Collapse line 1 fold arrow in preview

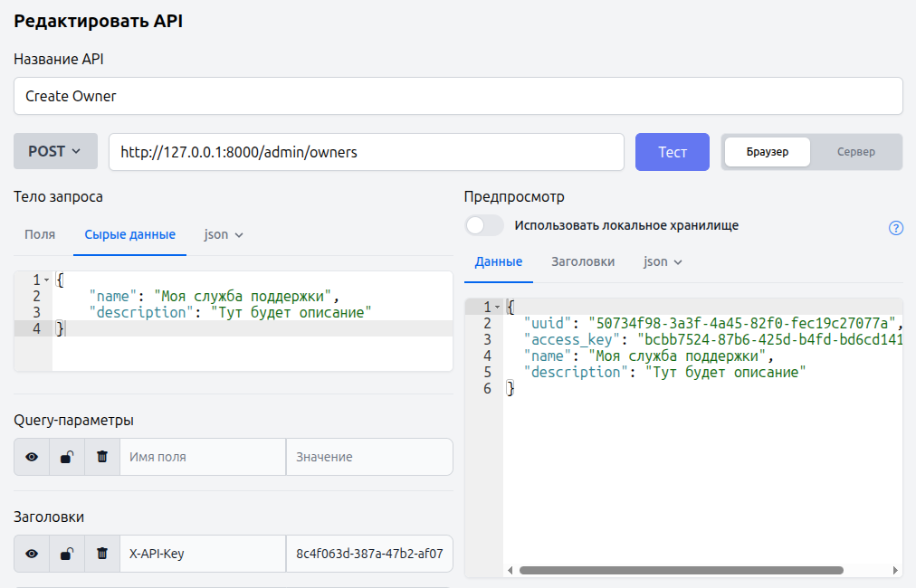(497, 308)
